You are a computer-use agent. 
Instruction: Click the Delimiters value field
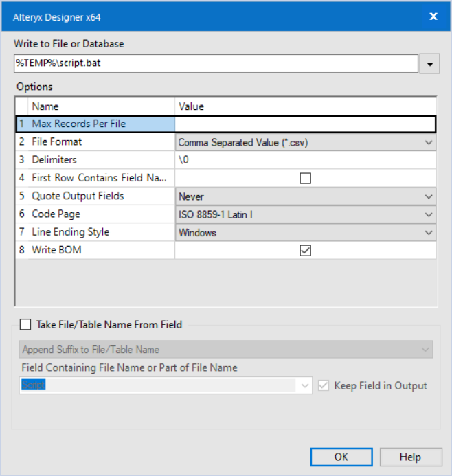306,160
